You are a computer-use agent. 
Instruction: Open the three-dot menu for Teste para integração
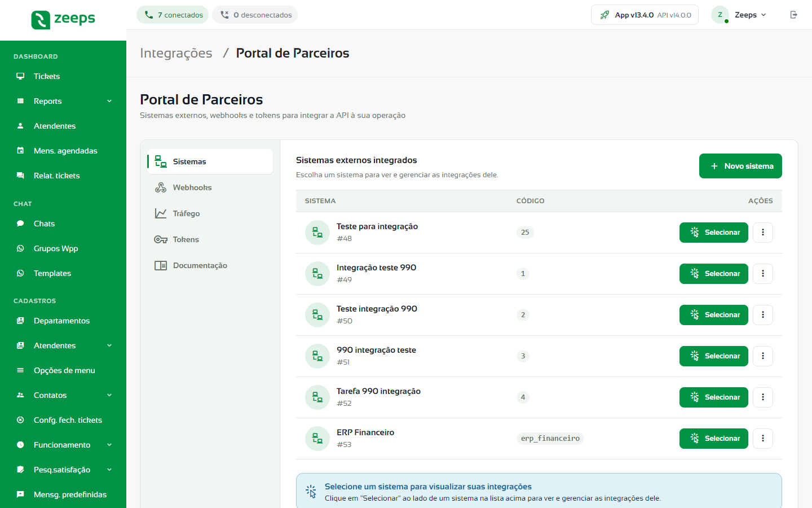763,233
